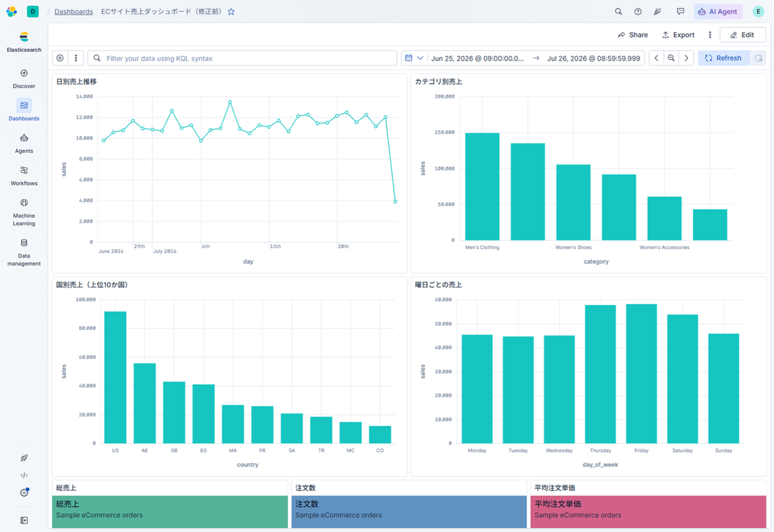Screen dimensions: 774x532
Task: Open the calendar quick date menu
Action: 414,58
